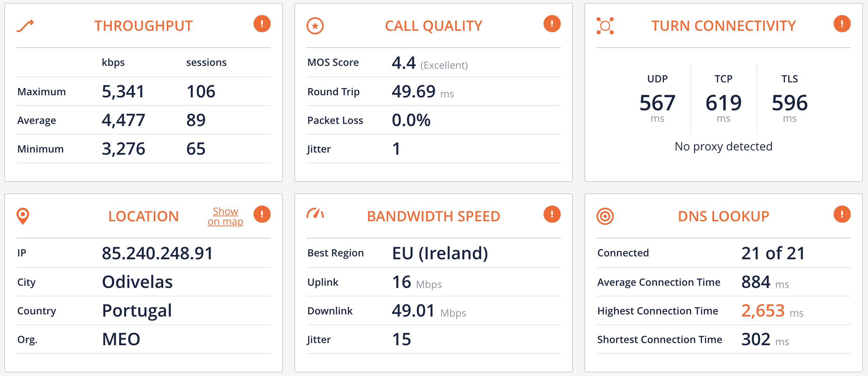Click the highlighted 2,653 ms connection time
Image resolution: width=868 pixels, height=376 pixels.
pyautogui.click(x=763, y=311)
